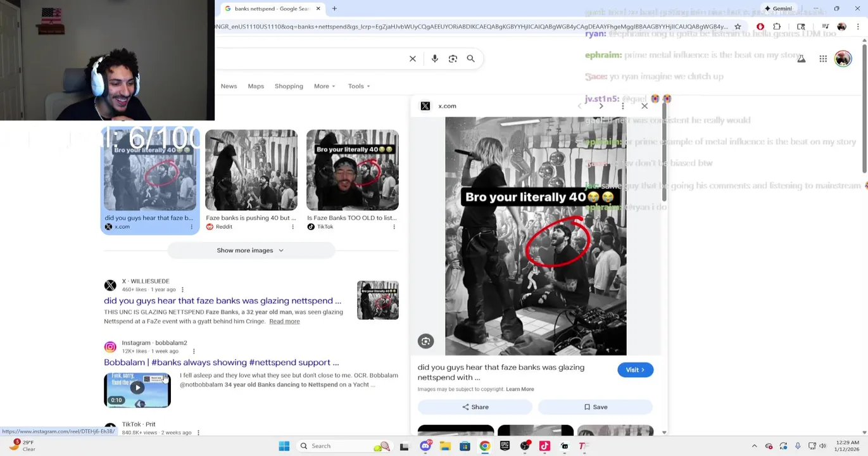Share the previewed image

(x=475, y=407)
